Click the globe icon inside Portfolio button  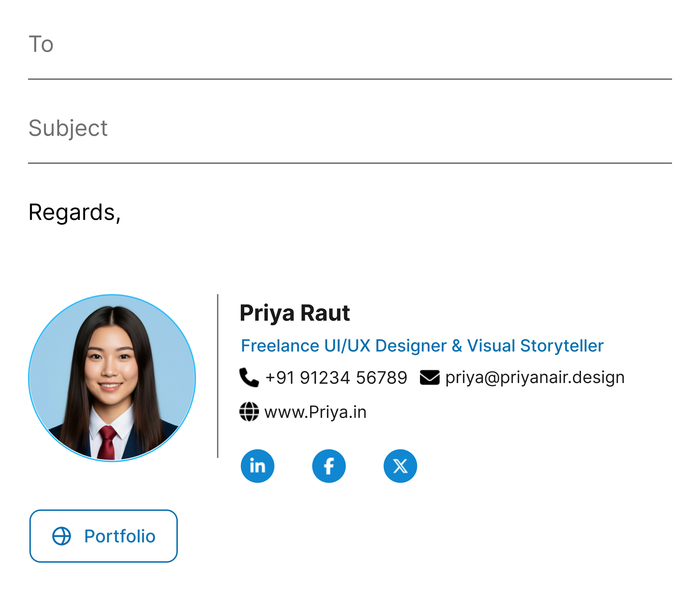[62, 536]
